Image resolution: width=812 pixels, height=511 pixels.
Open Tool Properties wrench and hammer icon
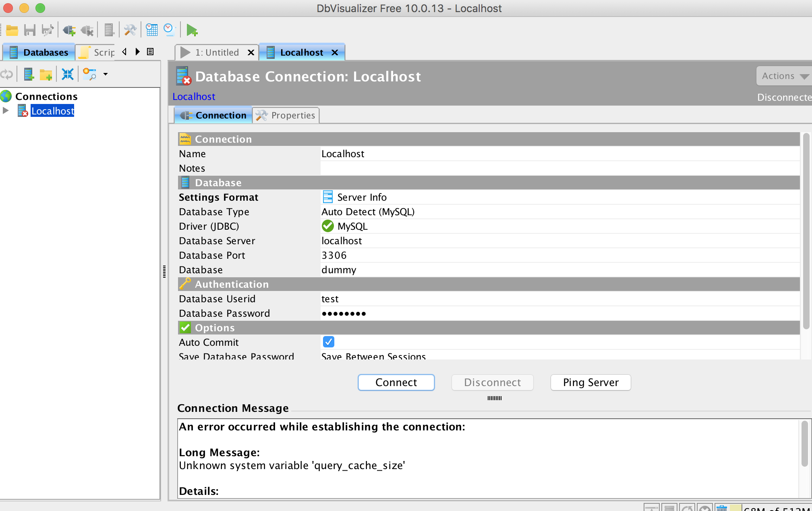pyautogui.click(x=130, y=30)
